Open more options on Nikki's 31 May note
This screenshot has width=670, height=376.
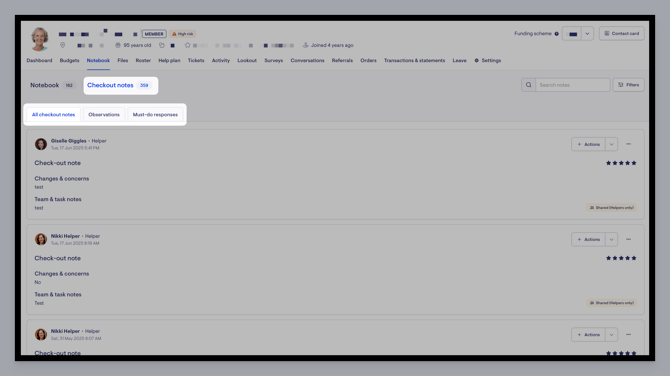coord(629,335)
